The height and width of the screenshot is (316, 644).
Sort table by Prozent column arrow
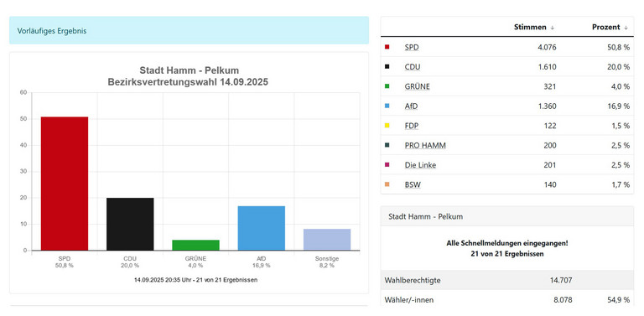point(626,28)
